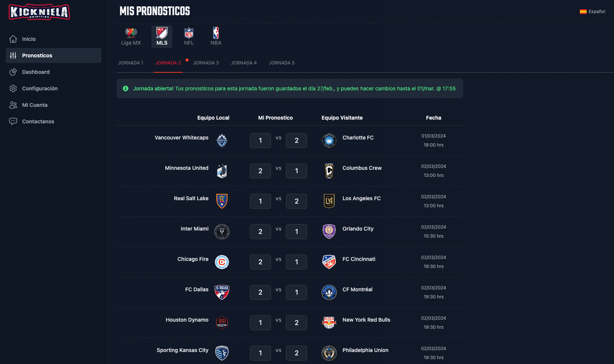This screenshot has width=614, height=364.
Task: Edit Chicago Fire home score field
Action: pos(261,262)
